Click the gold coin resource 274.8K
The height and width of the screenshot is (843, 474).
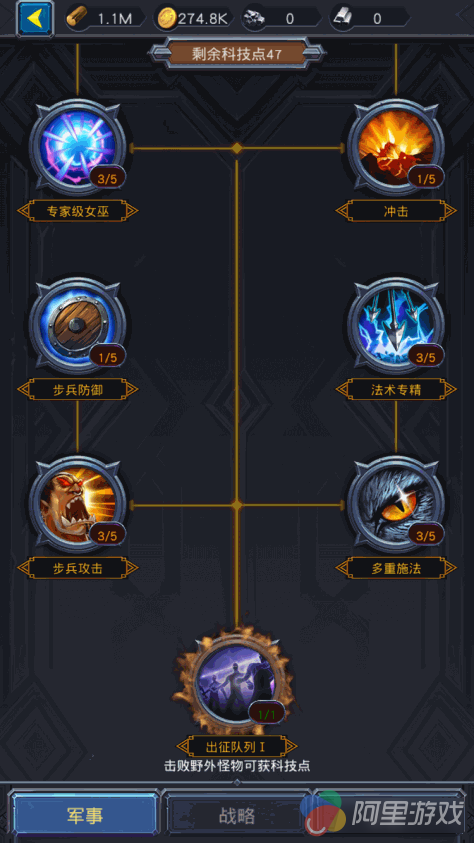click(x=195, y=19)
